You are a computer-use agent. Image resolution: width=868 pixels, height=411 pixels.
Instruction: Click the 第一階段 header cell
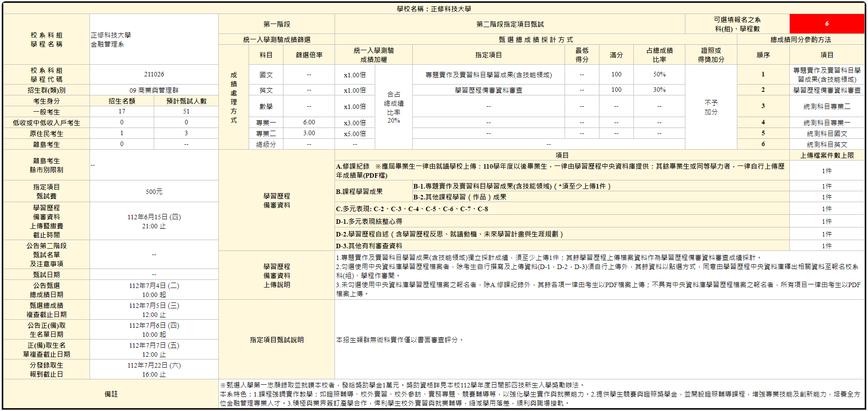(x=277, y=24)
